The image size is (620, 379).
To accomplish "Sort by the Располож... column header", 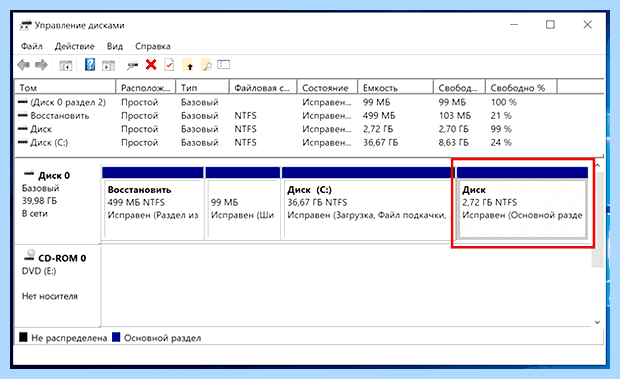I will coord(146,87).
